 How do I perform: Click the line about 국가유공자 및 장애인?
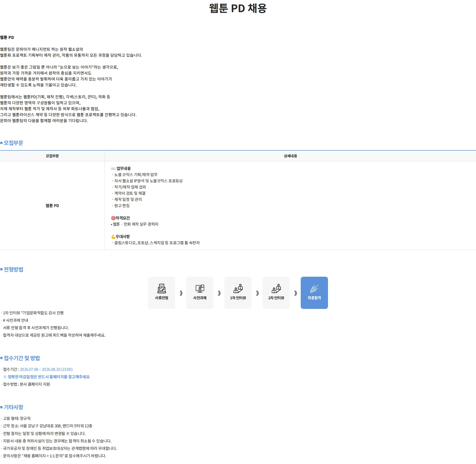point(60,448)
